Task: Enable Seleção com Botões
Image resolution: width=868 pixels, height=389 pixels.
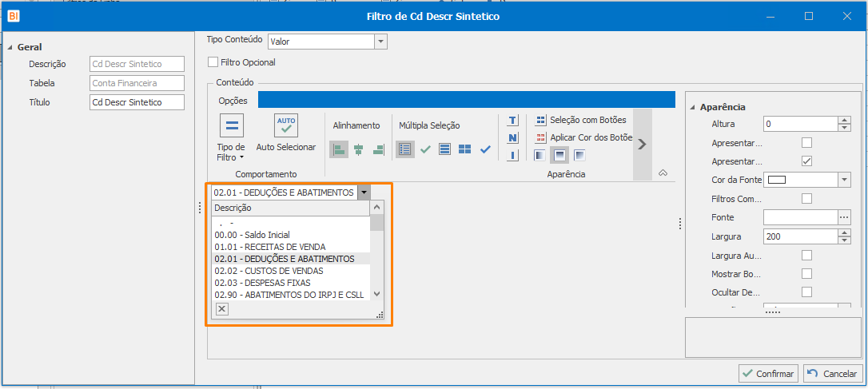Action: pos(580,120)
